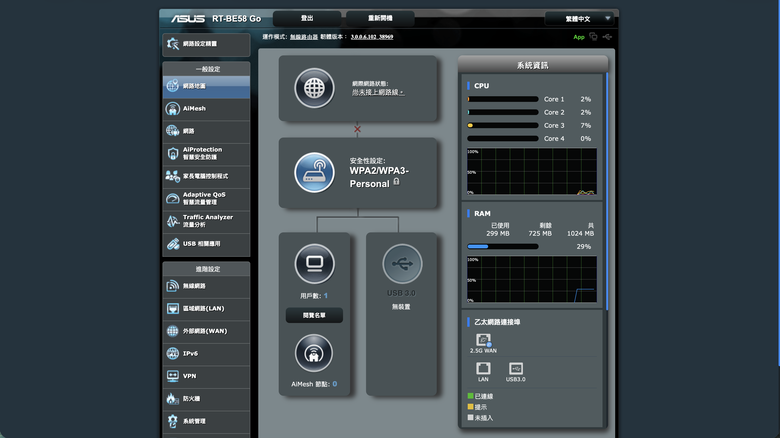Click the IPv6 sidebar icon
780x438 pixels.
(x=173, y=353)
